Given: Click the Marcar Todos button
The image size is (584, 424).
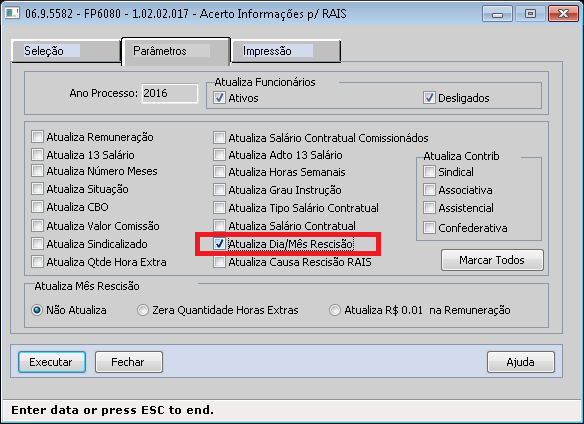Looking at the screenshot, I should pos(492,260).
